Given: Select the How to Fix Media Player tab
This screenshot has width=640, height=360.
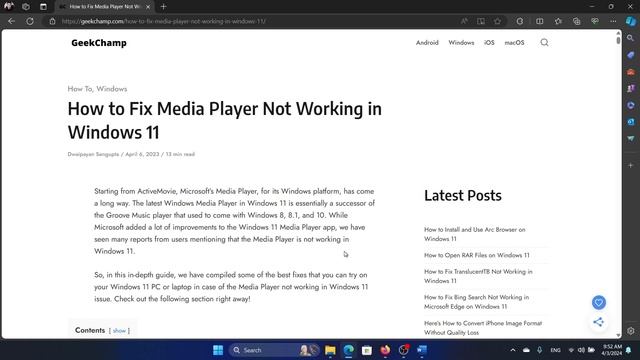Looking at the screenshot, I should 104,7.
